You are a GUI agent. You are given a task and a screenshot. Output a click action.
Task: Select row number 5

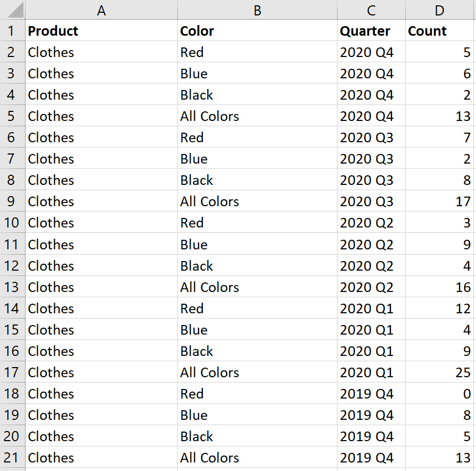coord(12,116)
